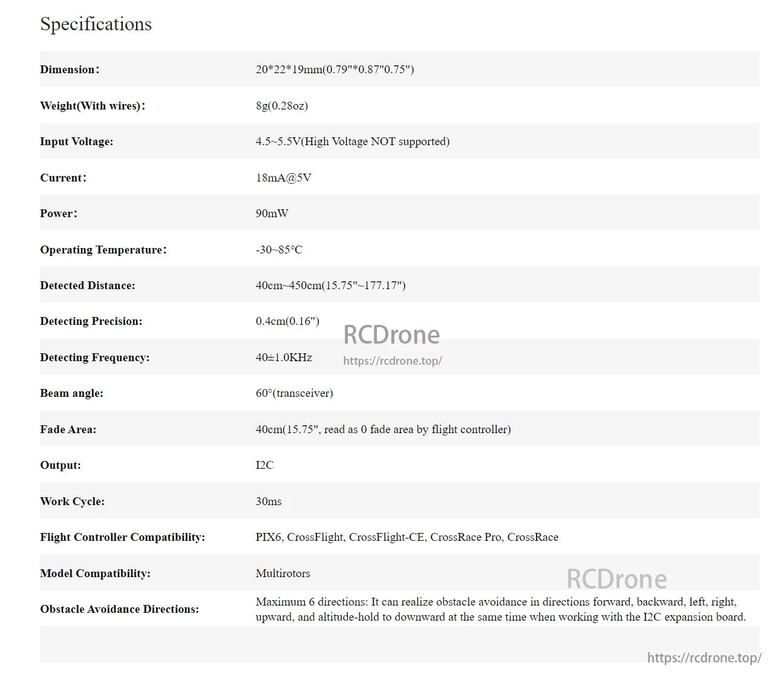Image resolution: width=784 pixels, height=686 pixels.
Task: Click the 18mA@5V current value
Action: coord(283,178)
